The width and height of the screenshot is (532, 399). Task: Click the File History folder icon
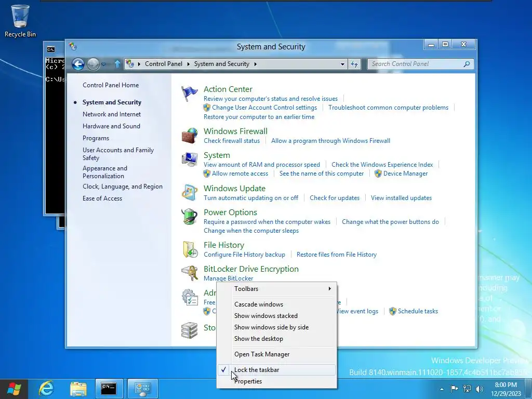pyautogui.click(x=190, y=249)
